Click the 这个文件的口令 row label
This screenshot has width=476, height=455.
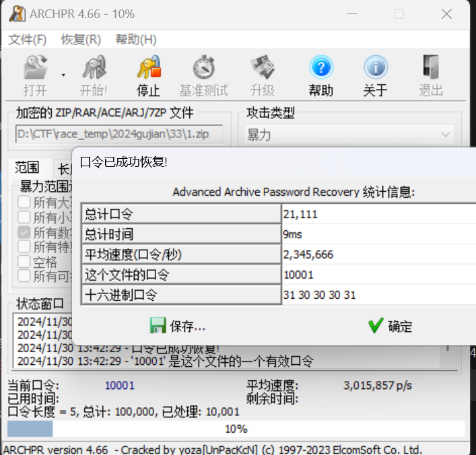[181, 275]
